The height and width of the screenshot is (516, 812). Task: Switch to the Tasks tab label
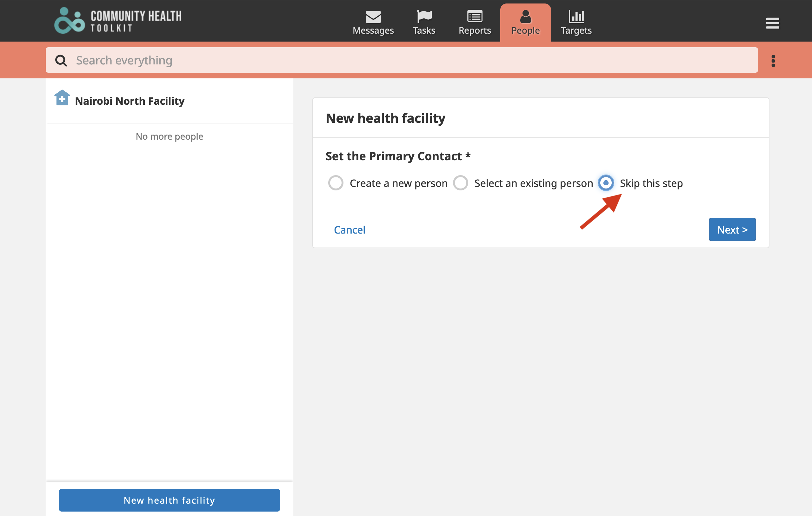click(424, 30)
